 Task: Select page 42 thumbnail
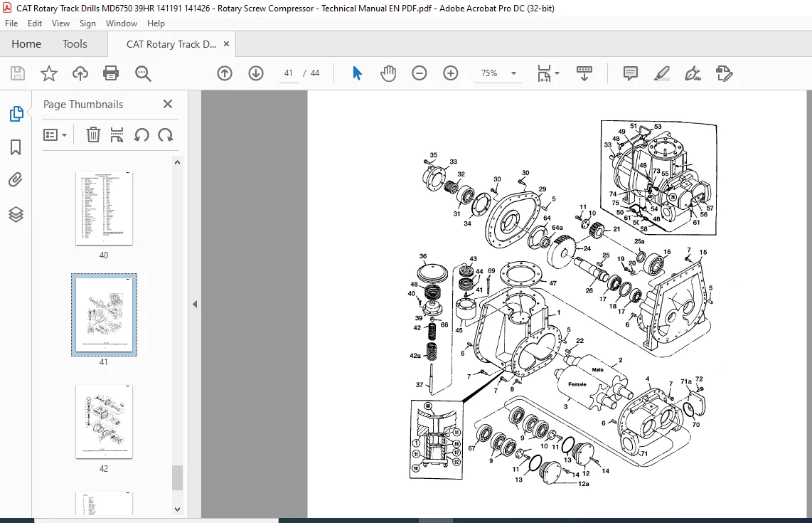104,421
